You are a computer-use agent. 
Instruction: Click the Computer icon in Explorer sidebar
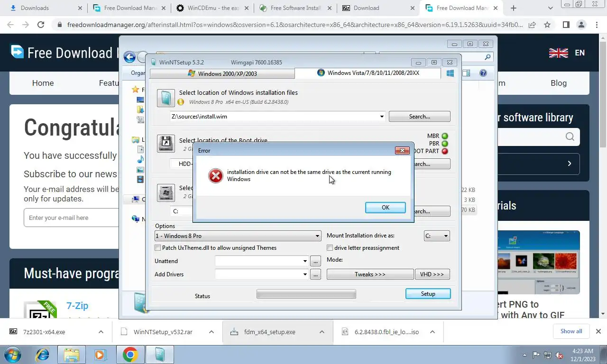click(x=136, y=200)
